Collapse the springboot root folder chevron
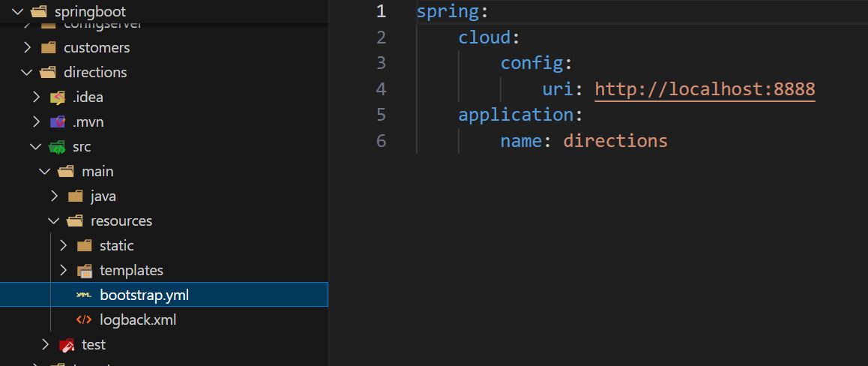 tap(18, 12)
